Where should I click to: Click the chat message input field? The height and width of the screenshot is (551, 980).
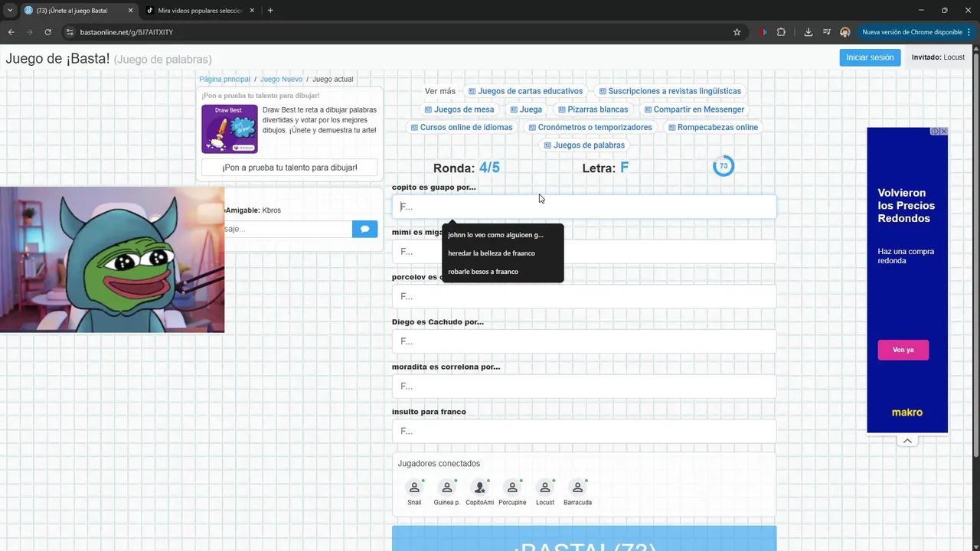point(288,228)
